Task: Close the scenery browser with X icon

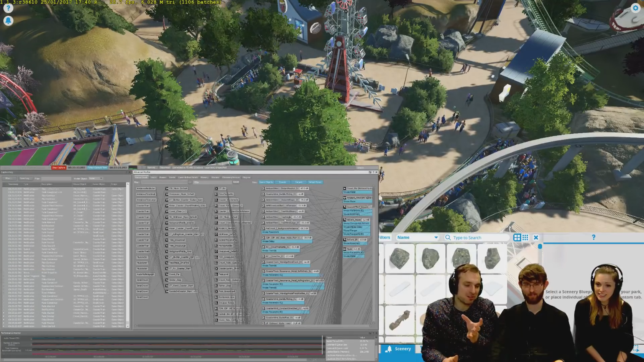Action: pos(536,237)
